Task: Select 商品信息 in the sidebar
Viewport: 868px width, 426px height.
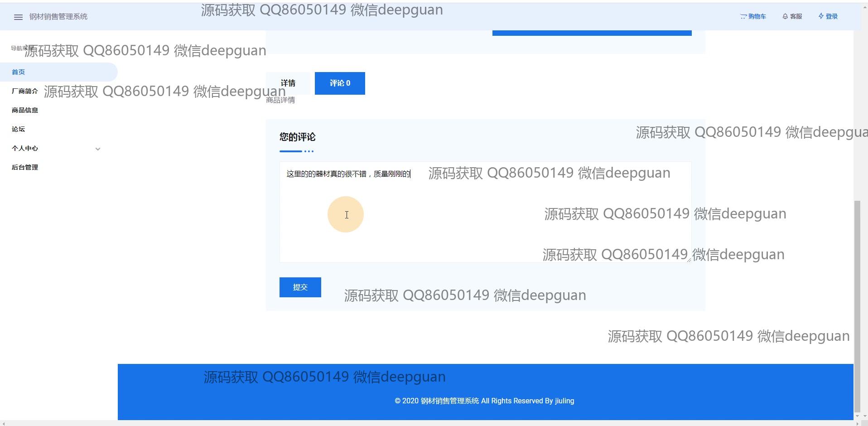Action: click(x=25, y=110)
